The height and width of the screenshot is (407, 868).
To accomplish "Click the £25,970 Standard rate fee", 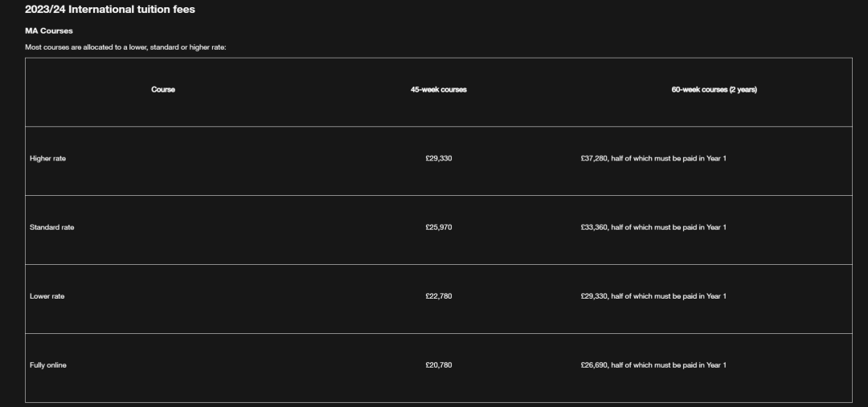I will [439, 227].
